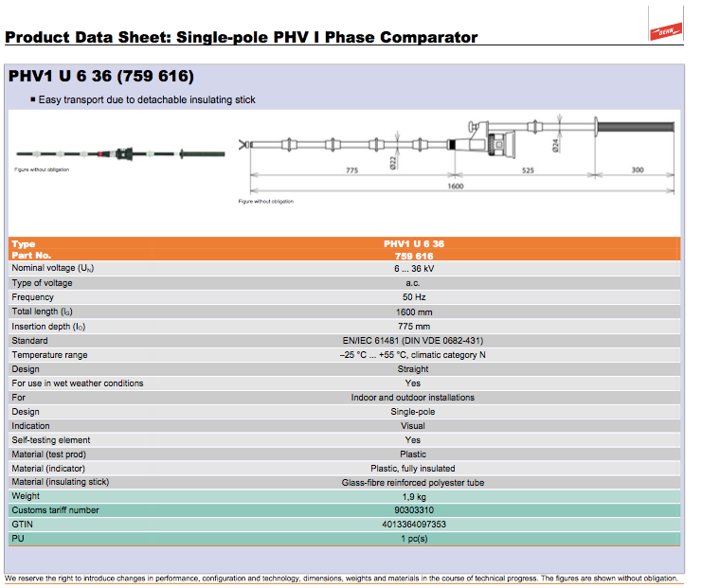Click the 300 handle dimension on the drawing
702x588 pixels.
[x=637, y=170]
